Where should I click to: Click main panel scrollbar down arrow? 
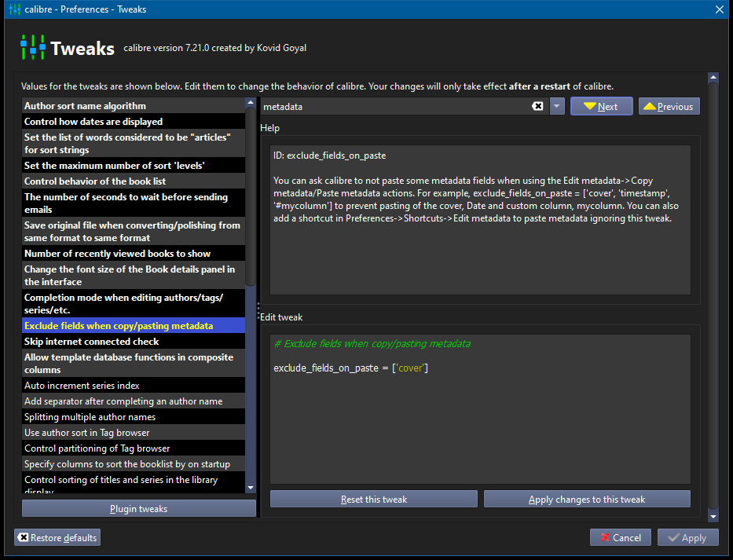pos(713,517)
